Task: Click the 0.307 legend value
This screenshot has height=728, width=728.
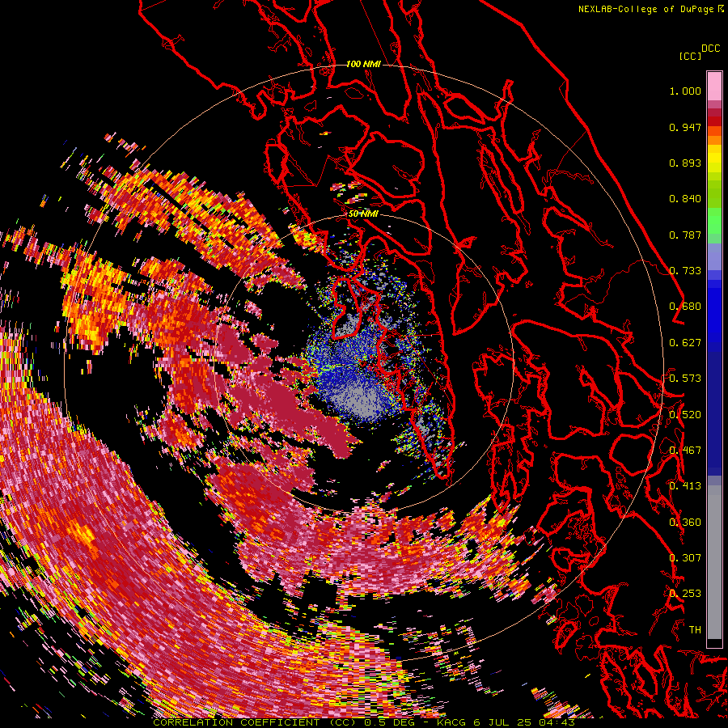Action: (x=685, y=558)
